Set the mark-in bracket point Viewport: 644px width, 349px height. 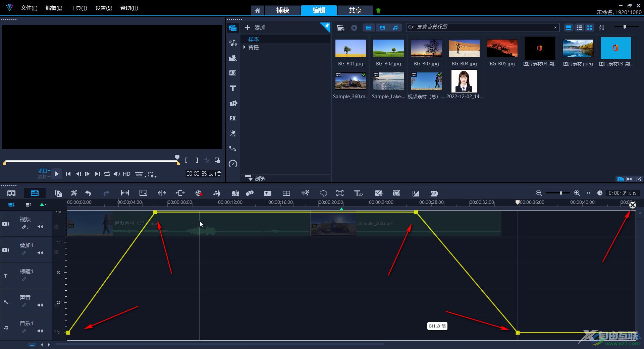pyautogui.click(x=186, y=160)
